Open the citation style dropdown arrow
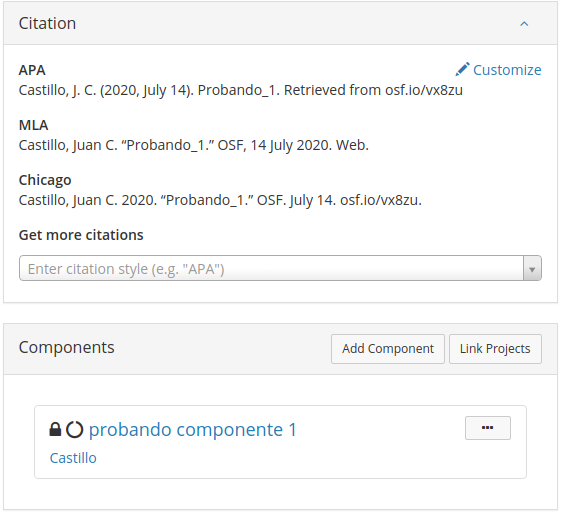This screenshot has width=561, height=512. coord(532,268)
